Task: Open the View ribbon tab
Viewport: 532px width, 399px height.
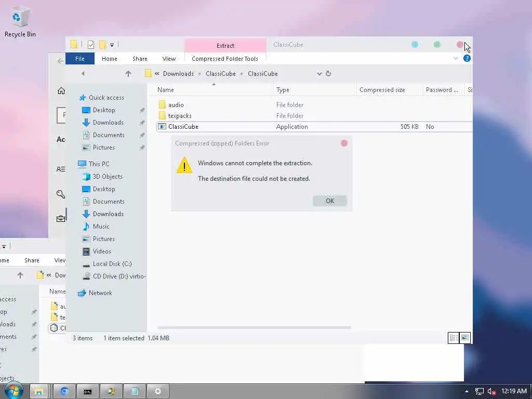Action: (x=169, y=59)
